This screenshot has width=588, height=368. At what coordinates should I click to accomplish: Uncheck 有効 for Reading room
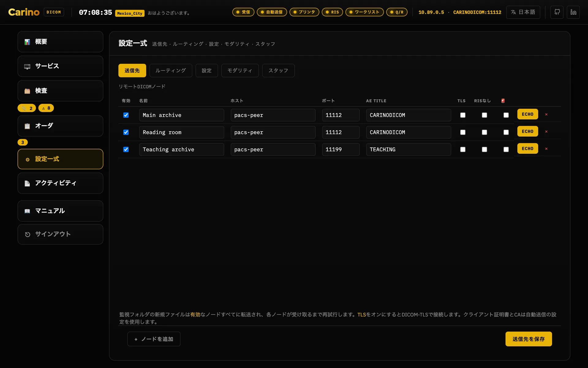[x=126, y=132]
